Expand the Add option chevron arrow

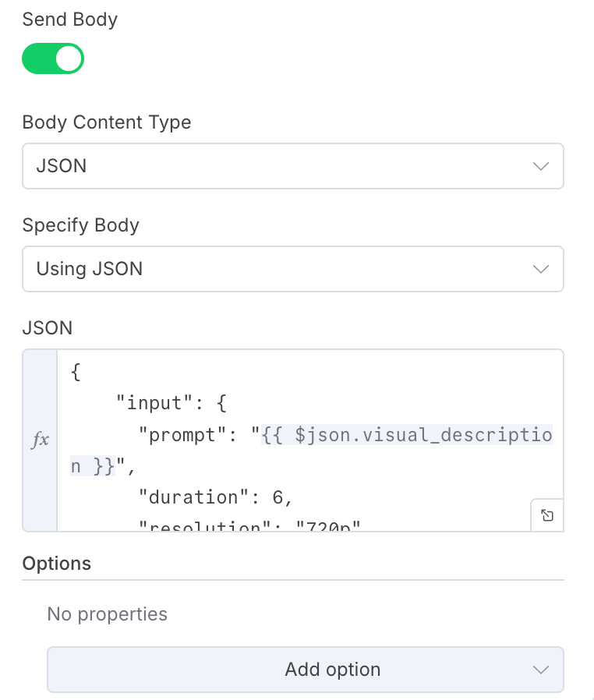pyautogui.click(x=540, y=670)
